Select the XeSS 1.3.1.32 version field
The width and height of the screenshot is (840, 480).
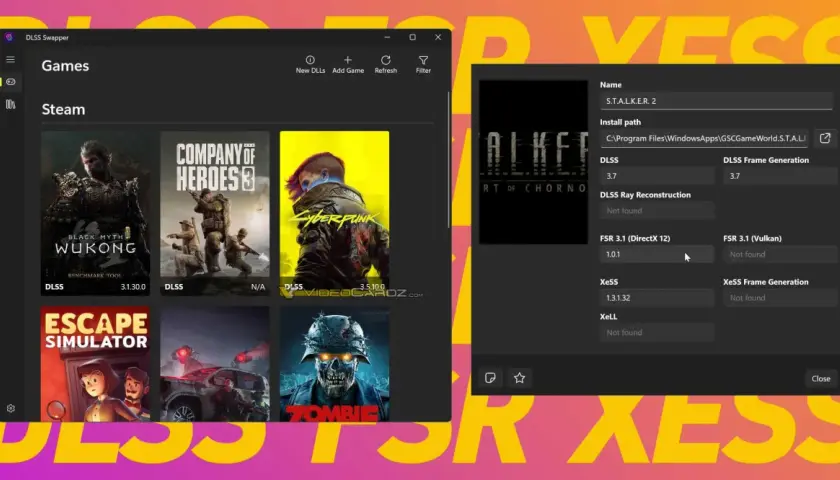pyautogui.click(x=657, y=298)
